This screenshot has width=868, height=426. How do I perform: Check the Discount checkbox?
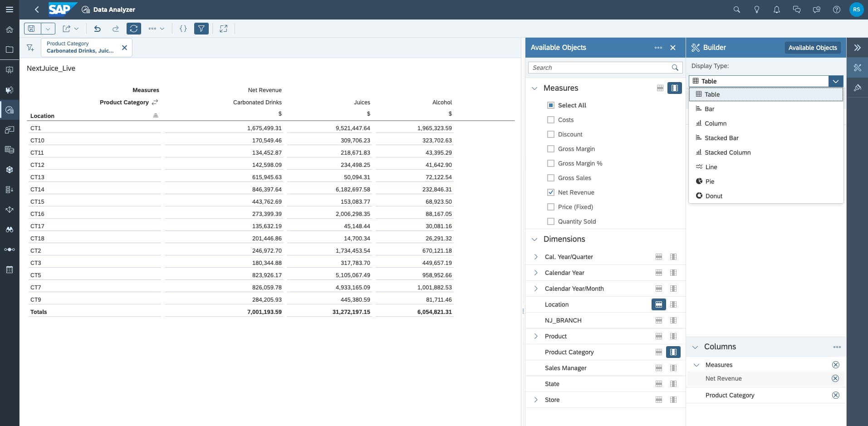pos(550,134)
